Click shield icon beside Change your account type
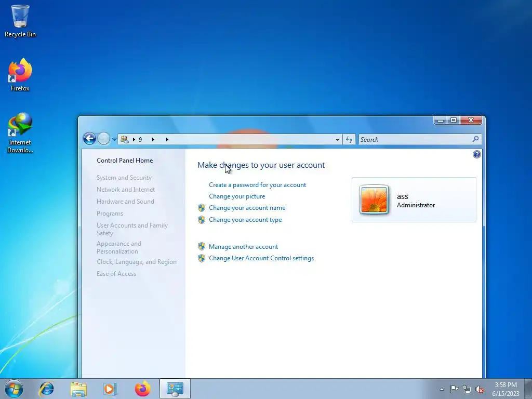532x399 pixels. pyautogui.click(x=202, y=220)
